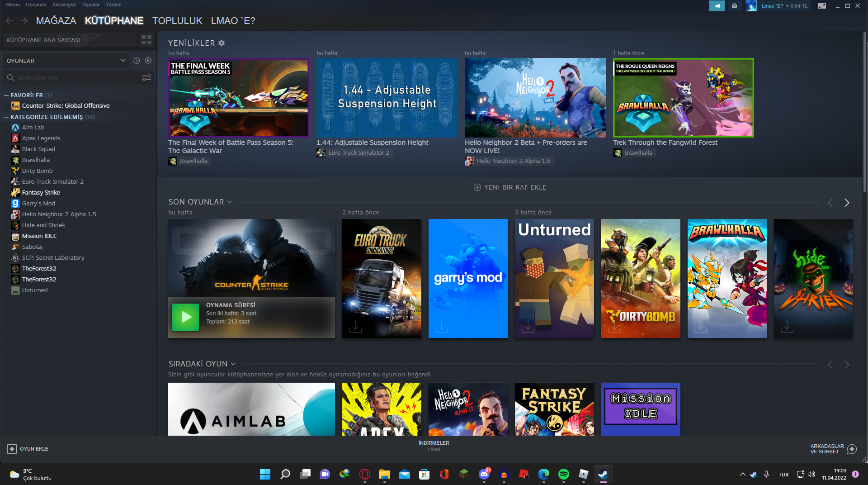Click the Oyun Ekle plus icon

(12, 449)
